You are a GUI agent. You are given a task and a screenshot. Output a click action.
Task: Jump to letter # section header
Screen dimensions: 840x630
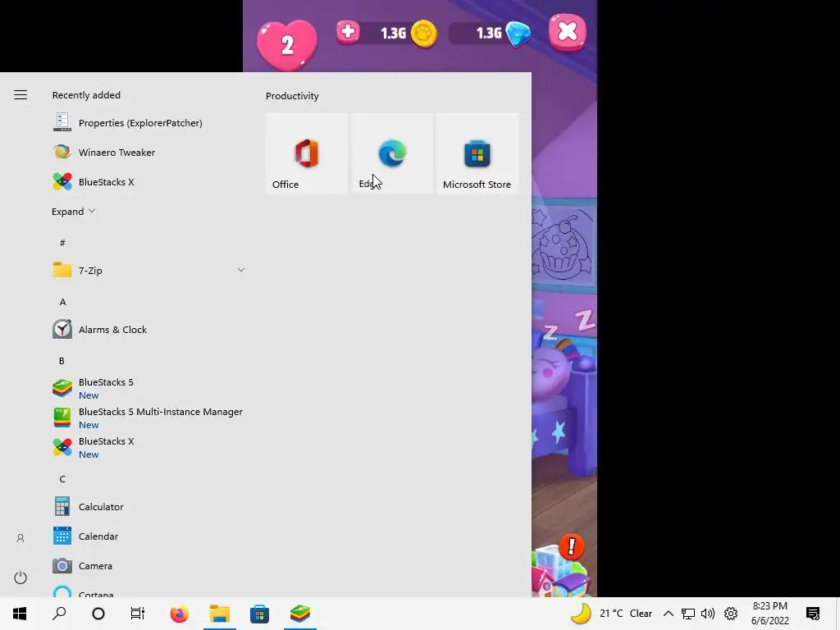pos(62,243)
